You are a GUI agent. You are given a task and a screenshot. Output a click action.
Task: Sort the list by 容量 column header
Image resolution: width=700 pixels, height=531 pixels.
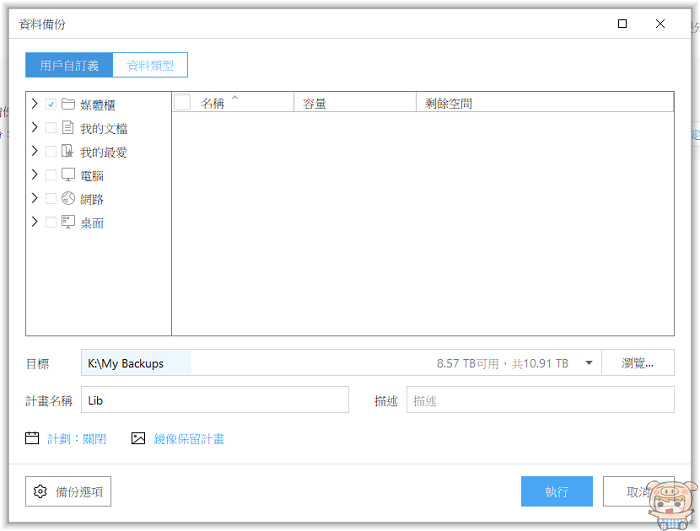tap(354, 103)
